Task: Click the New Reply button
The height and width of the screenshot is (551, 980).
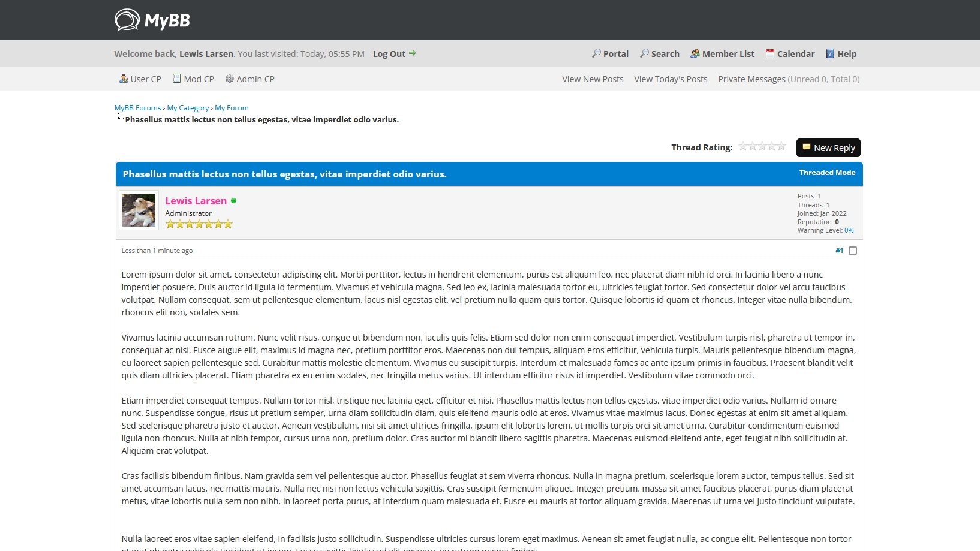Action: 828,147
